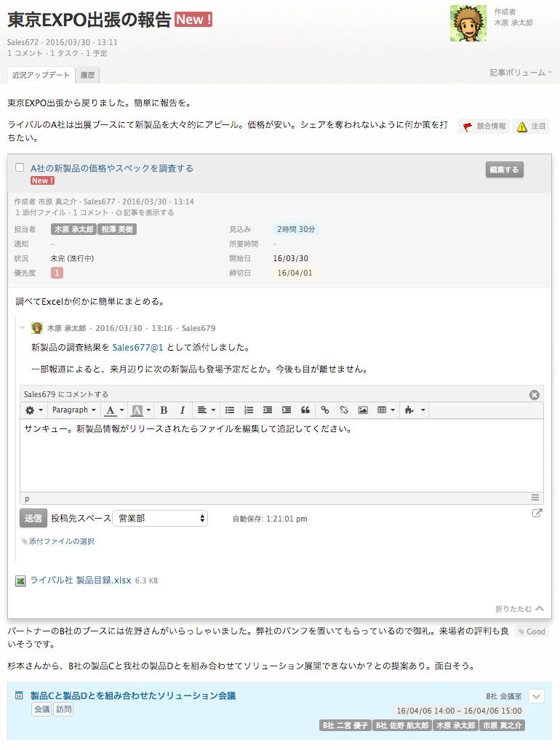Apply italic formatting in comment editor

pyautogui.click(x=183, y=410)
